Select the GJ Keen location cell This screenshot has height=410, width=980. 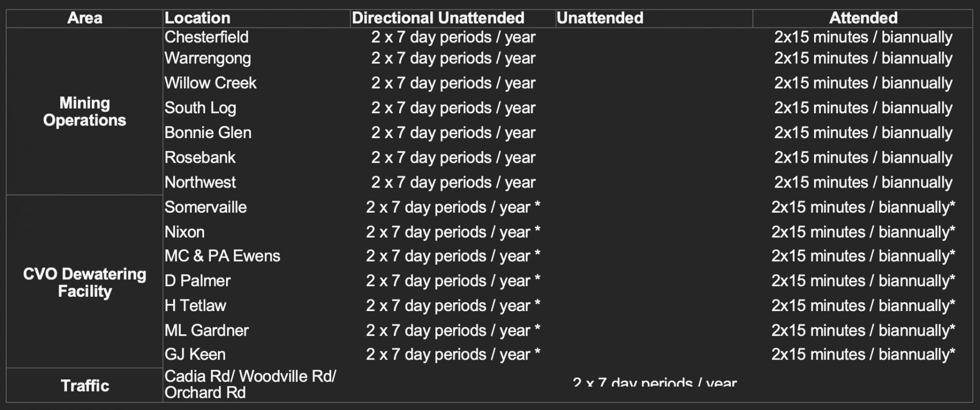194,354
